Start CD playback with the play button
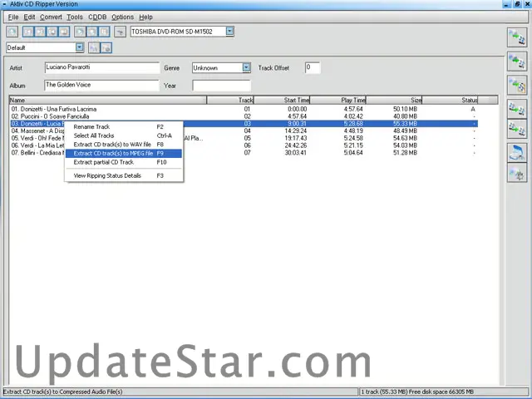Image resolution: width=532 pixels, height=399 pixels. coord(80,32)
